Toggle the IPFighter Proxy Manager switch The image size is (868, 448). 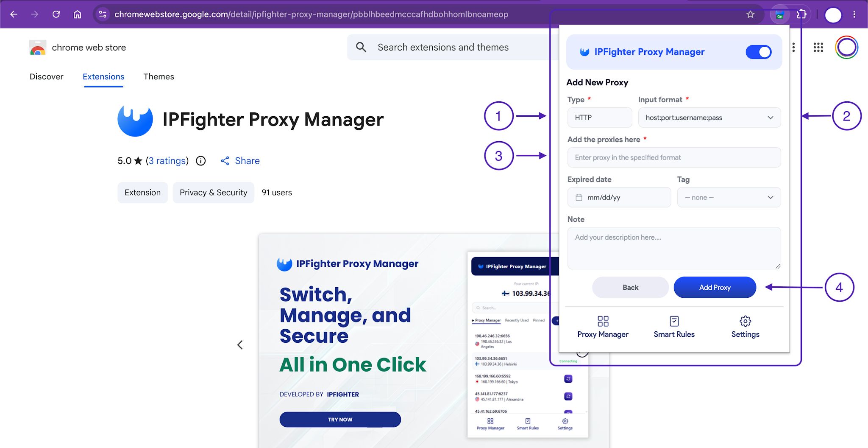click(x=759, y=52)
